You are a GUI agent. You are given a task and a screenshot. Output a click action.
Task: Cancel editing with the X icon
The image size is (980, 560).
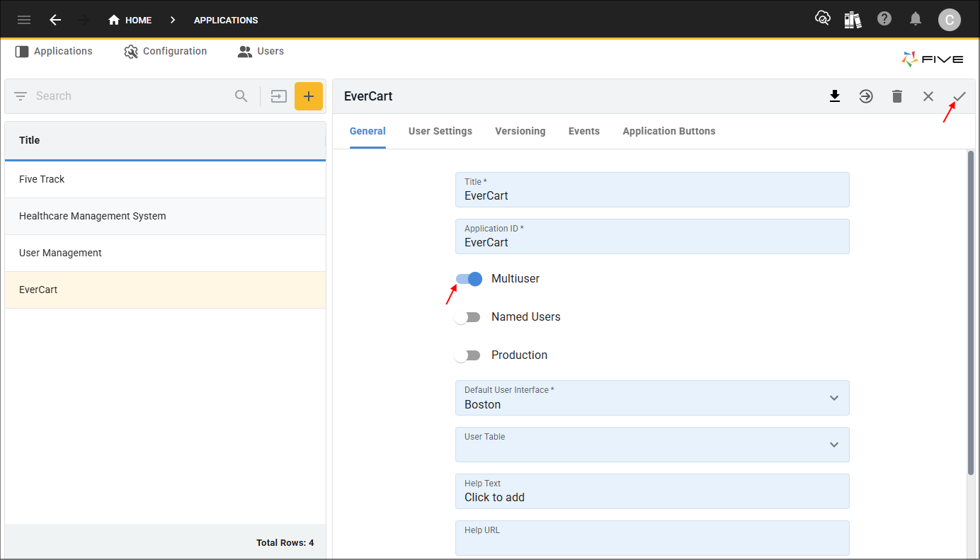[x=928, y=96]
